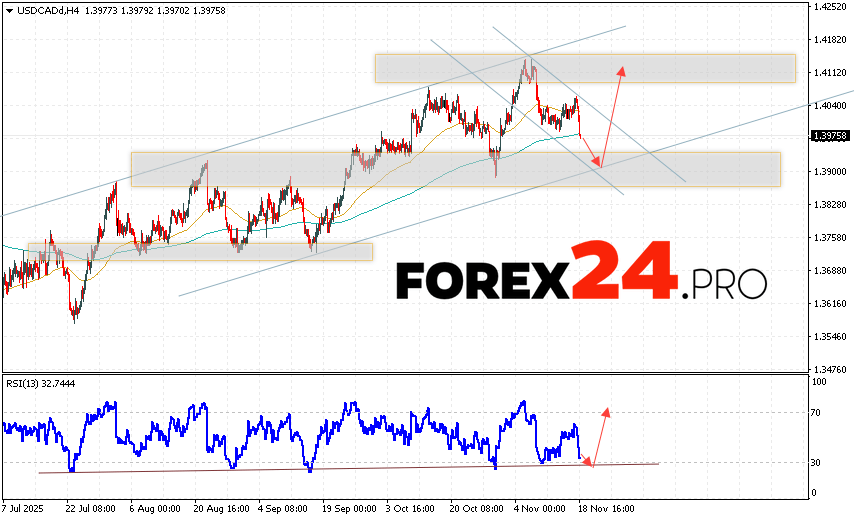Select the small lower-left gray zone near 1.37580
Viewport: 854px width, 520px height.
coord(200,251)
